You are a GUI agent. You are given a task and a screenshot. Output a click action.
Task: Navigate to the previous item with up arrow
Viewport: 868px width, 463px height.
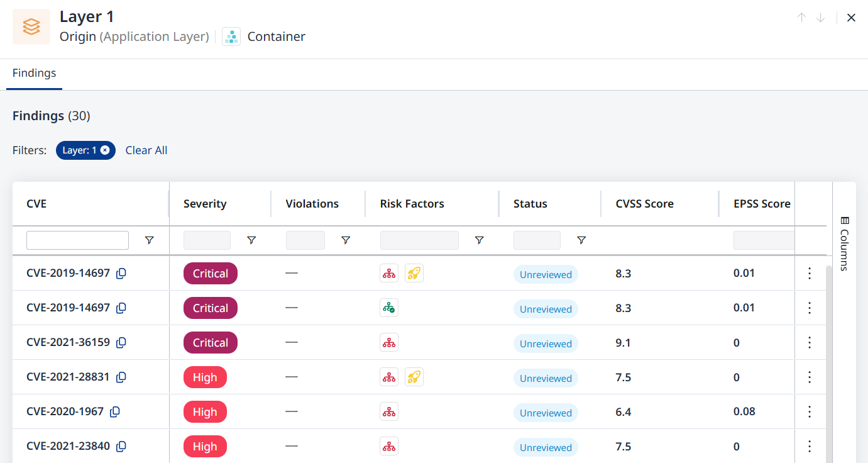(x=801, y=18)
